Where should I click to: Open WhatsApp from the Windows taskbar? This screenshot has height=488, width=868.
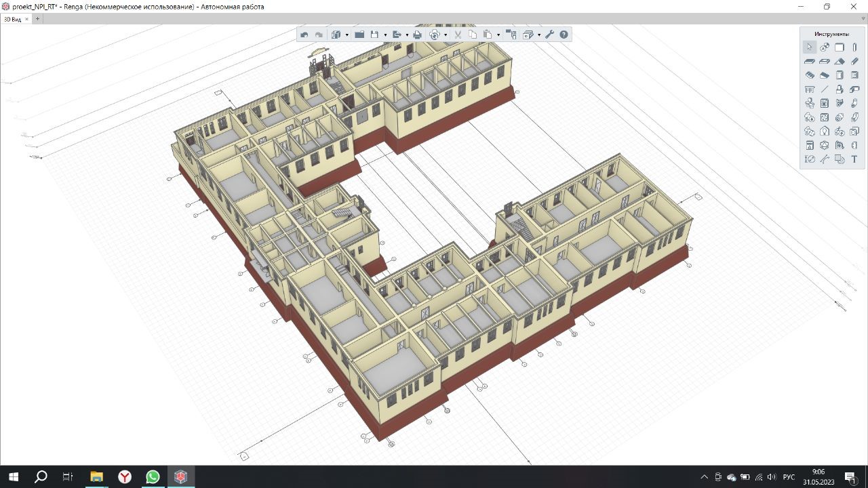(x=153, y=477)
